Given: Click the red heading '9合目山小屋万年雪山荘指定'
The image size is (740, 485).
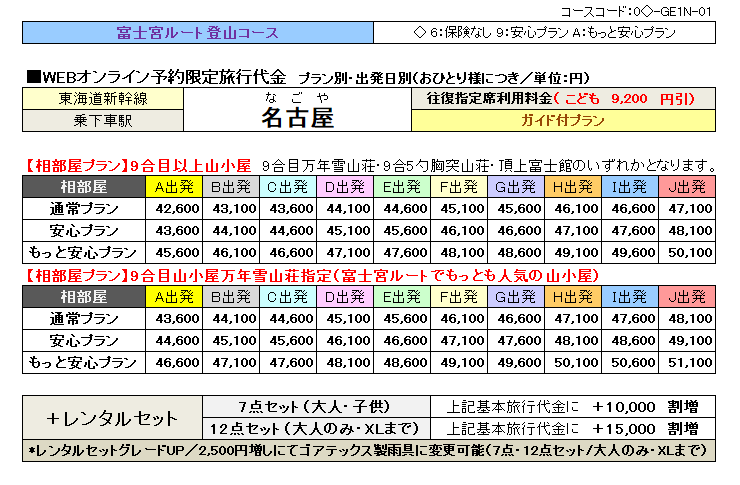Looking at the screenshot, I should point(231,276).
